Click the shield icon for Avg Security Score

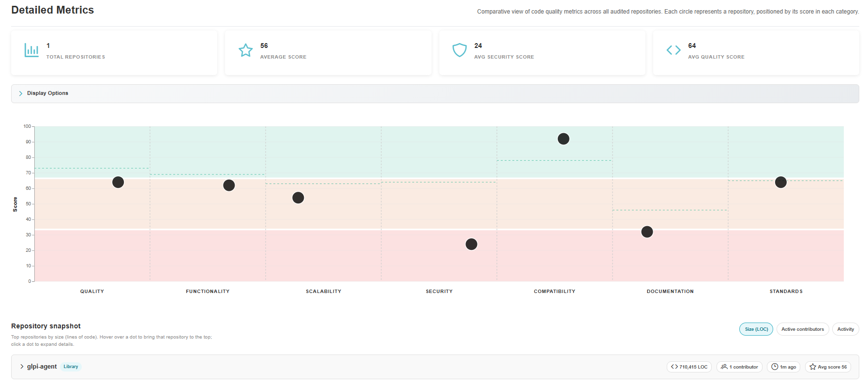(460, 50)
